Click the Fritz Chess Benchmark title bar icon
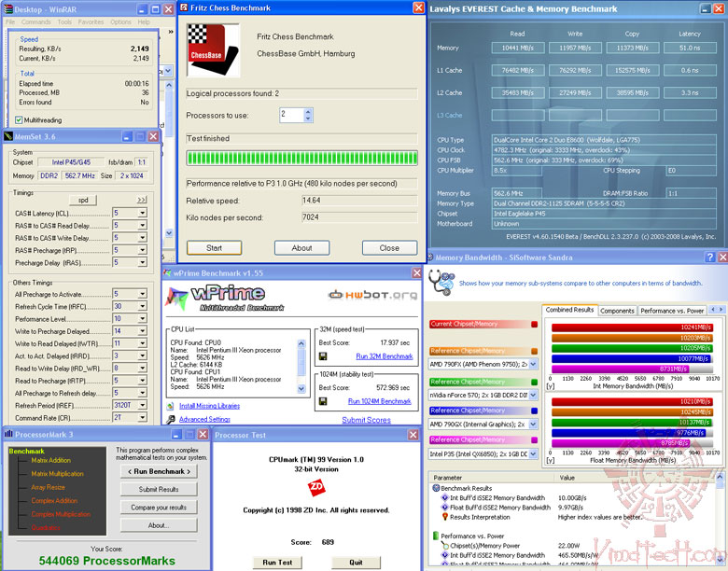 pyautogui.click(x=184, y=7)
